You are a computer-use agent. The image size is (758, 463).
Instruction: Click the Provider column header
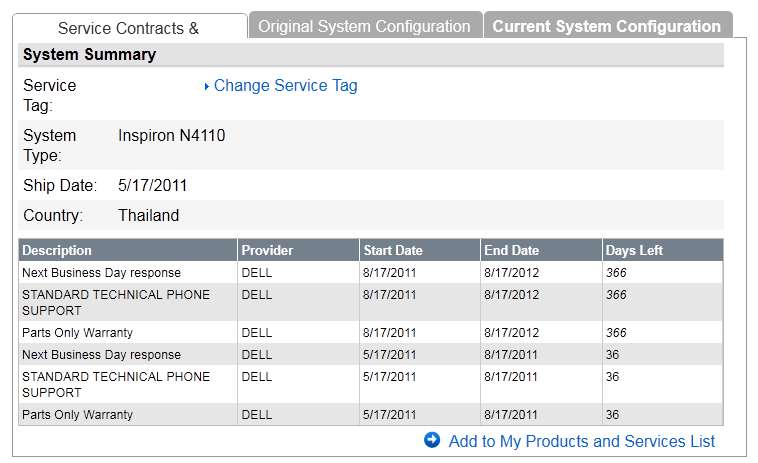265,250
